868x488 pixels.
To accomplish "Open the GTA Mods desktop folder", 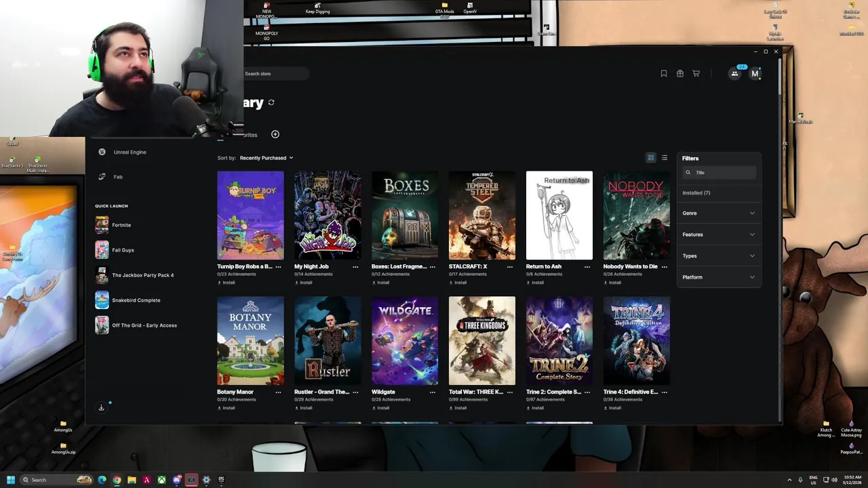I will (x=445, y=9).
